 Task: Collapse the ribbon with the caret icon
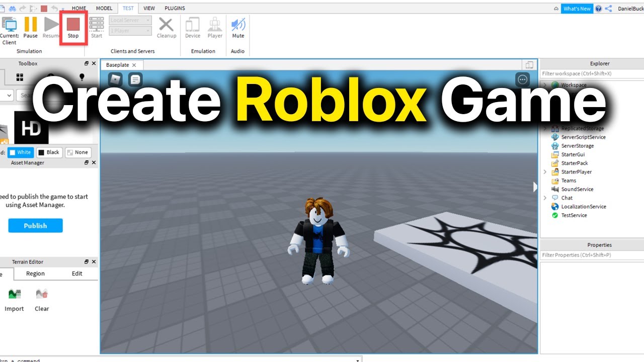click(556, 9)
